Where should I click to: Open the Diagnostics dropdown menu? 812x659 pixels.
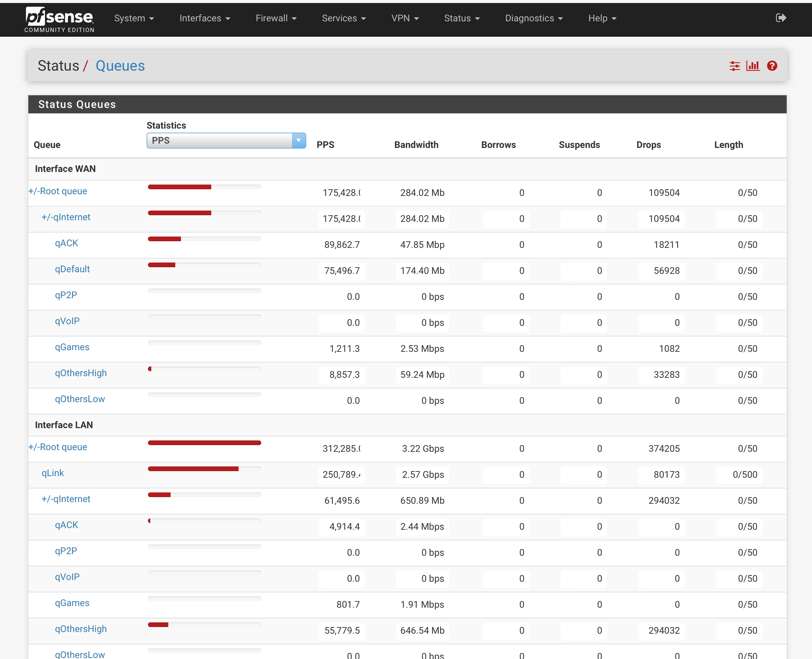point(534,18)
